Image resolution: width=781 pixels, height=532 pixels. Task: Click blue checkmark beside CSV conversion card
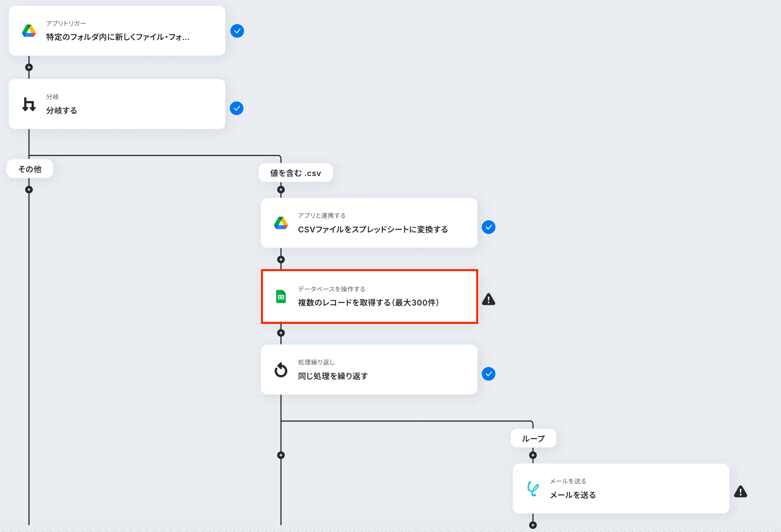click(x=488, y=227)
